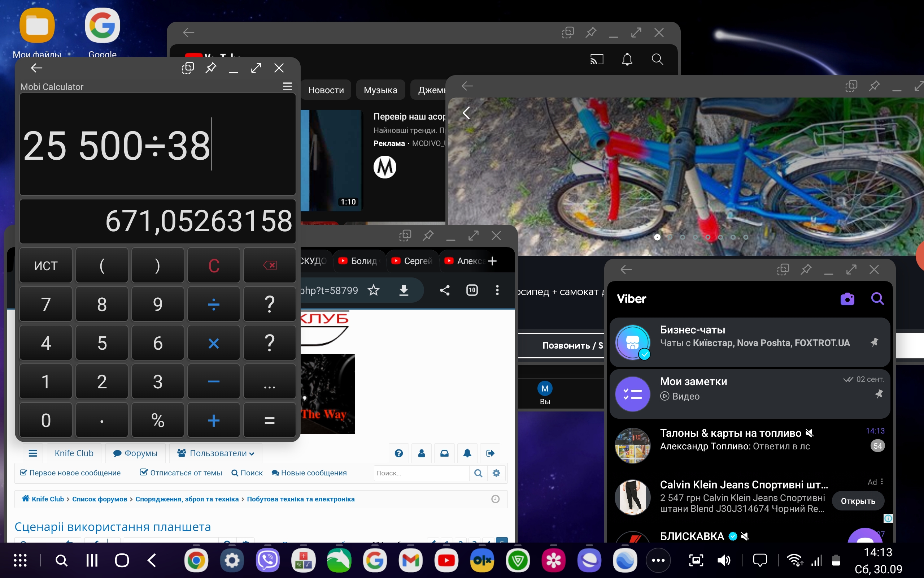Go back in the calculator window header
This screenshot has width=924, height=578.
pyautogui.click(x=37, y=68)
